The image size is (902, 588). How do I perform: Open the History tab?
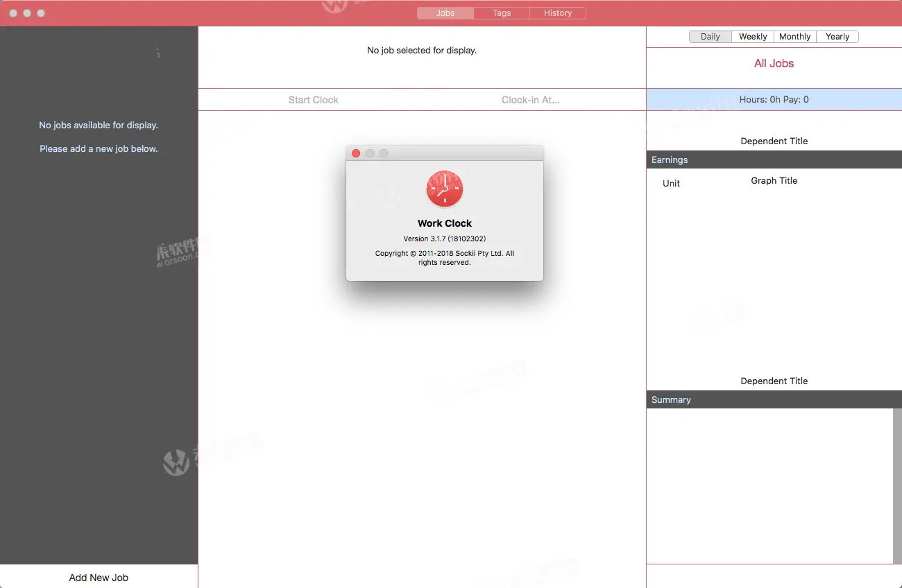click(x=558, y=13)
